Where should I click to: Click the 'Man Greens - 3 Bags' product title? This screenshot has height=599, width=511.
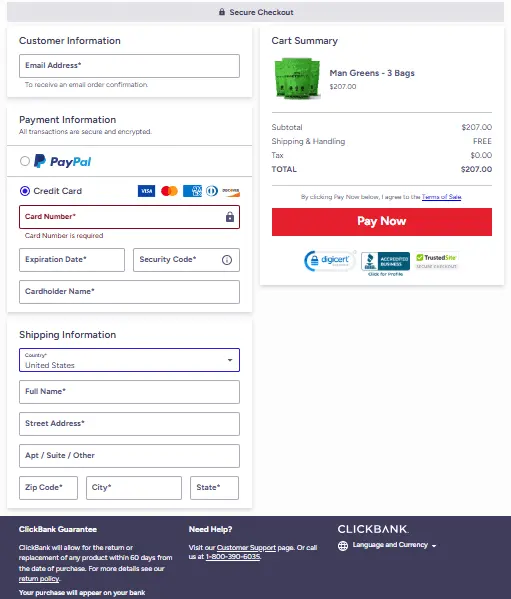click(372, 73)
